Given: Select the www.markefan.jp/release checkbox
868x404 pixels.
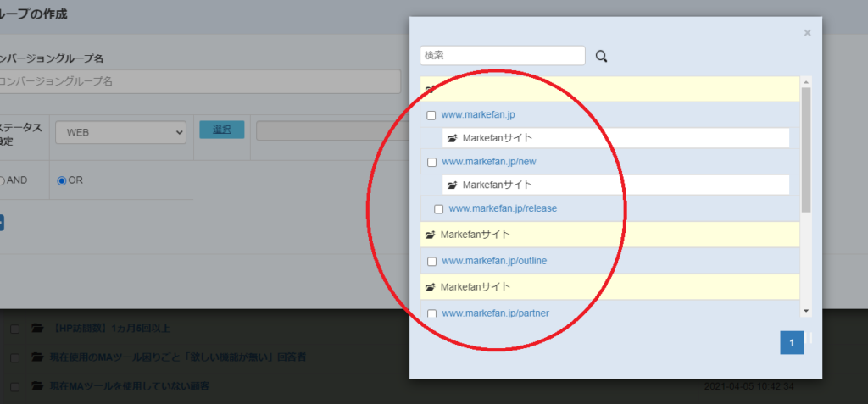Looking at the screenshot, I should click(x=439, y=209).
